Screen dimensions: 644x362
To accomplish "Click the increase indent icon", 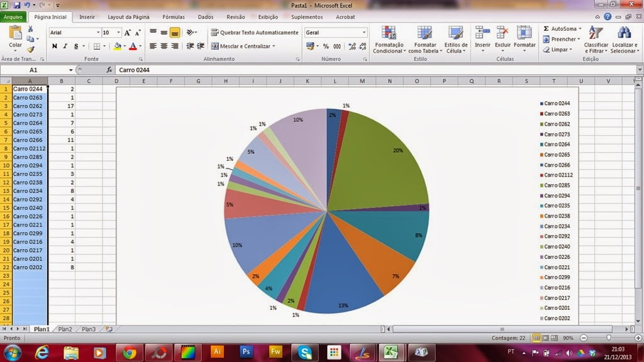I will click(x=201, y=46).
